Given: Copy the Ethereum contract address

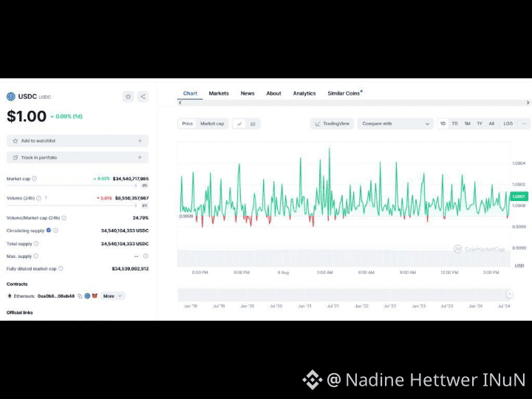Looking at the screenshot, I should pos(80,296).
